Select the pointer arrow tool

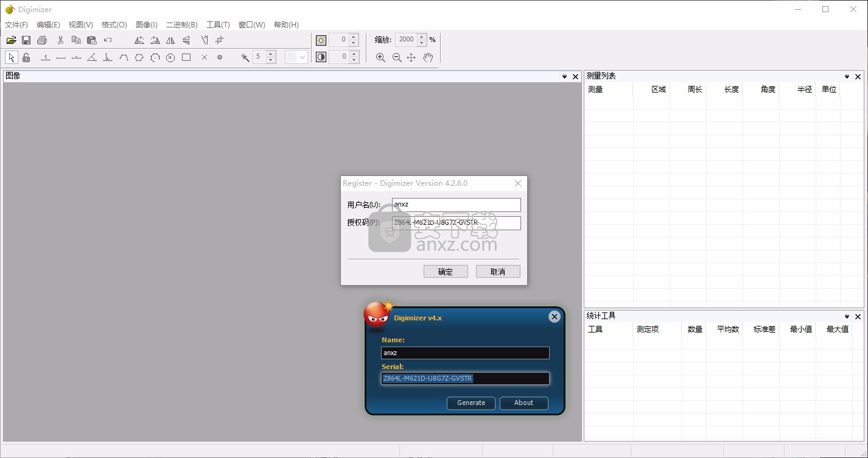click(11, 57)
